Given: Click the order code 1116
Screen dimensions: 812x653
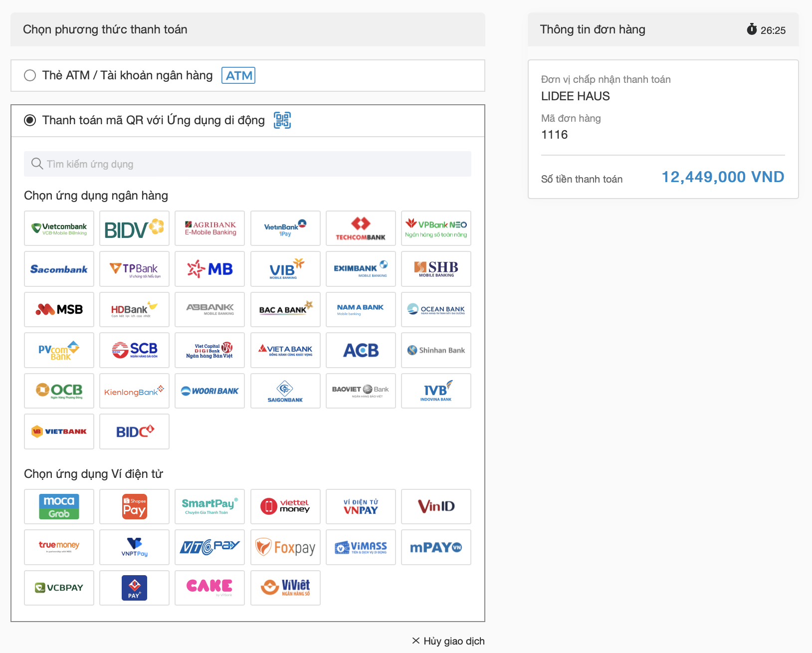Looking at the screenshot, I should (x=555, y=135).
